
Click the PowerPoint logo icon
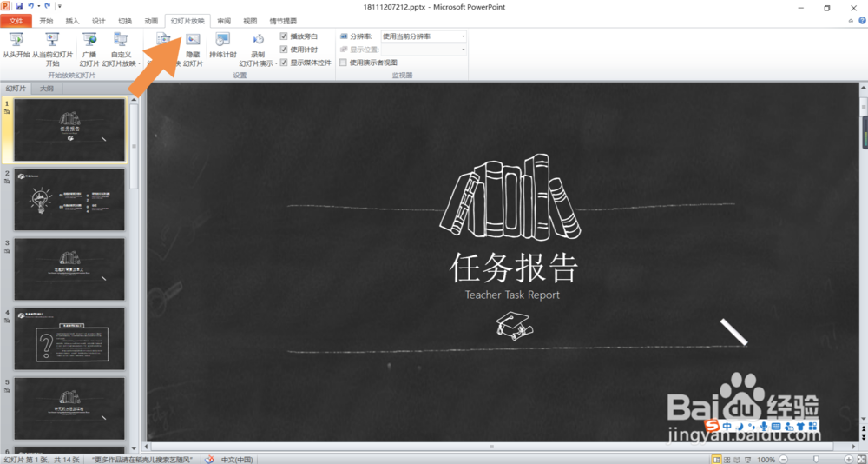[7, 6]
